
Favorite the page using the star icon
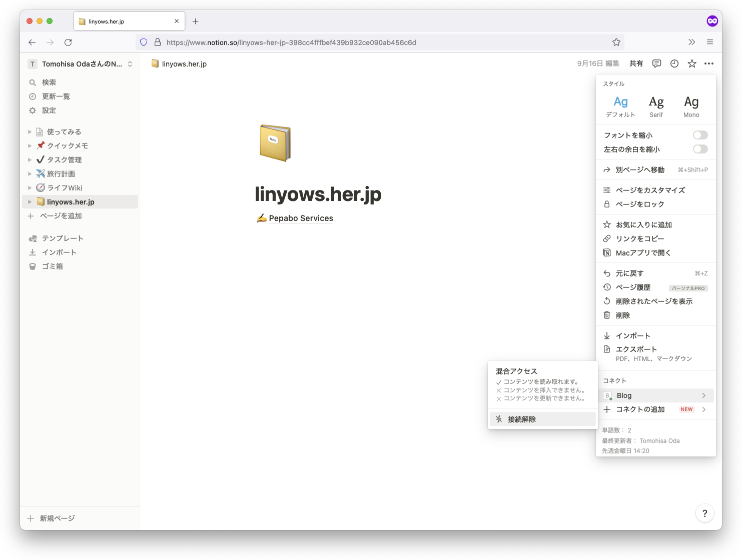691,63
